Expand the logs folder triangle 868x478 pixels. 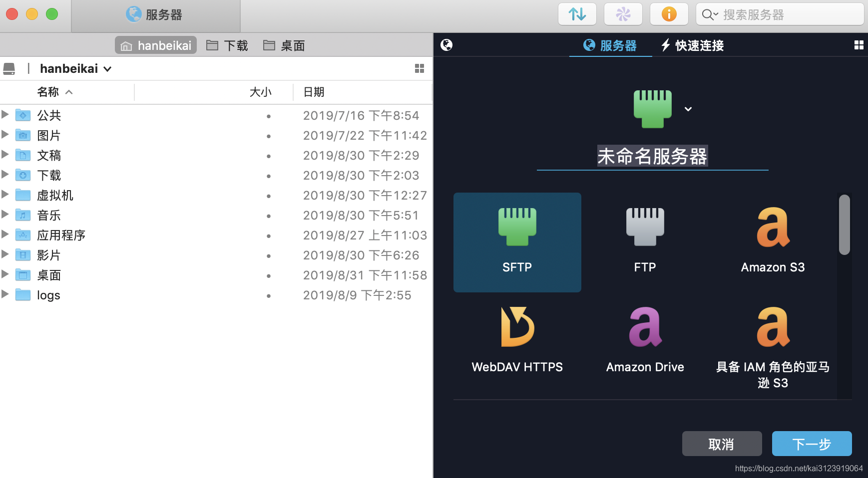click(x=5, y=294)
